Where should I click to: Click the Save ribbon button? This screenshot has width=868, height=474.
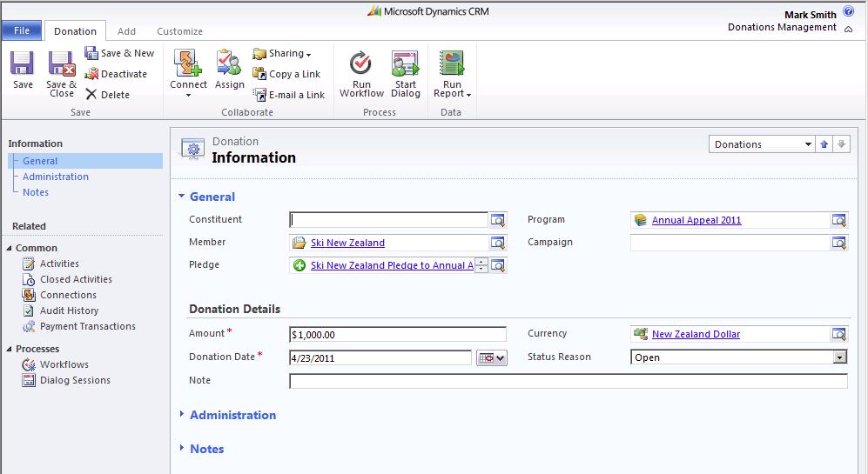pyautogui.click(x=23, y=69)
